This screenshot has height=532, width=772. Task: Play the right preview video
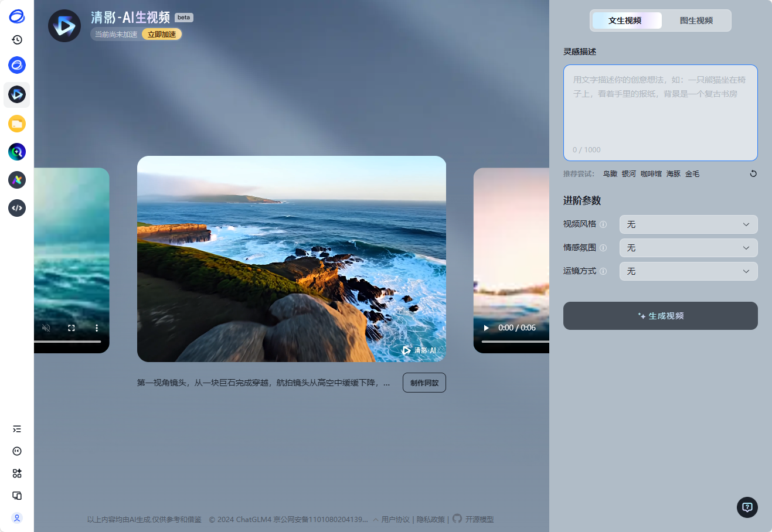pos(486,328)
